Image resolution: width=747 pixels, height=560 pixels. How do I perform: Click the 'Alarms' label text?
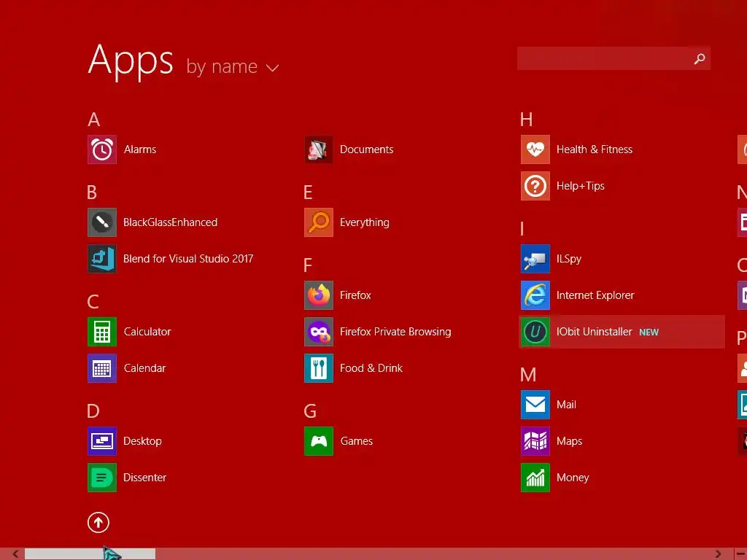140,149
